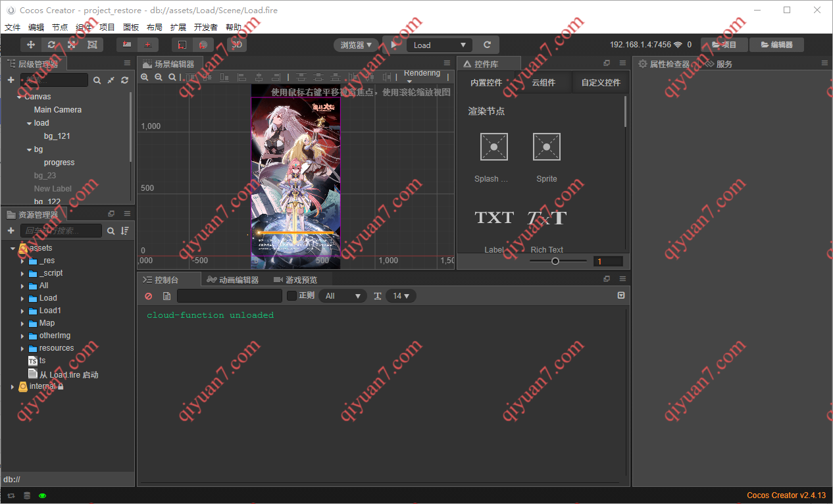Select the Move transform tool
Screen dimensions: 833x504
click(30, 45)
